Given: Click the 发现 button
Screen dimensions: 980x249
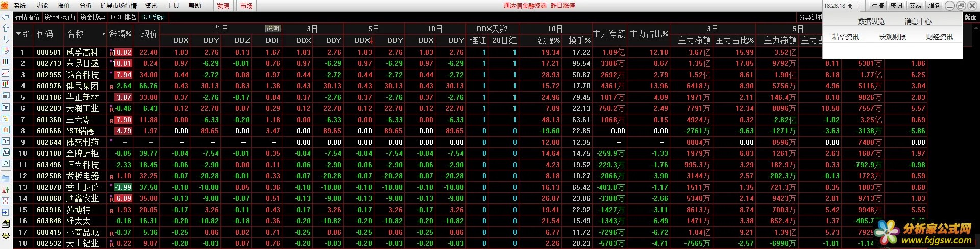Looking at the screenshot, I should [x=223, y=6].
